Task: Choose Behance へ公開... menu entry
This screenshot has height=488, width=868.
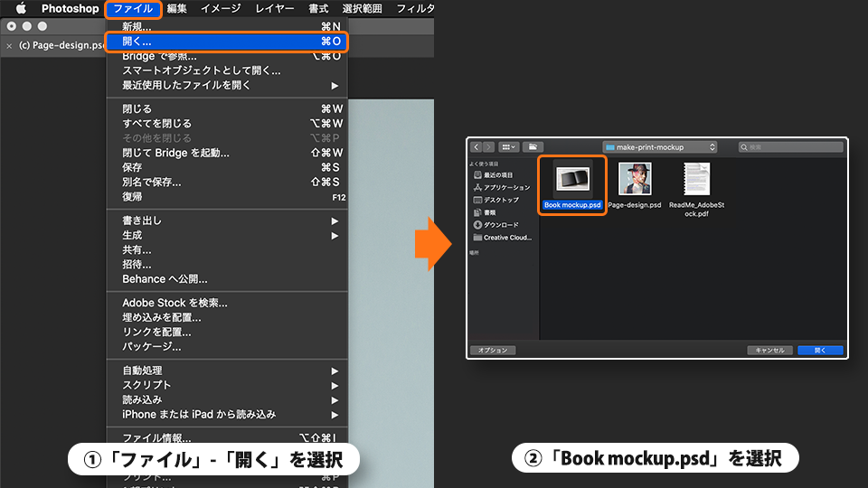Action: coord(227,279)
